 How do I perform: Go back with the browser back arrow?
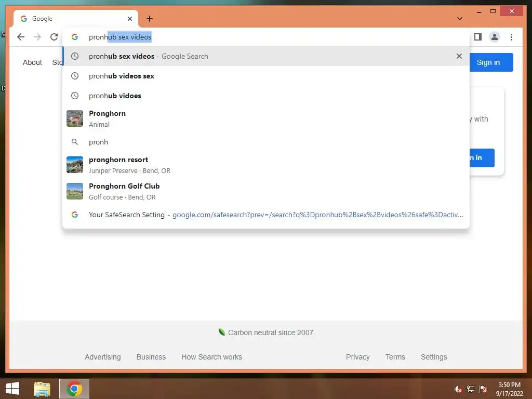click(x=21, y=37)
